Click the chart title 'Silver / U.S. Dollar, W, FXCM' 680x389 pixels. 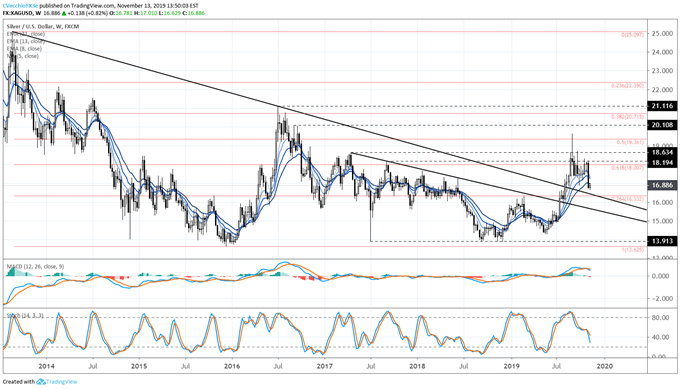click(43, 26)
